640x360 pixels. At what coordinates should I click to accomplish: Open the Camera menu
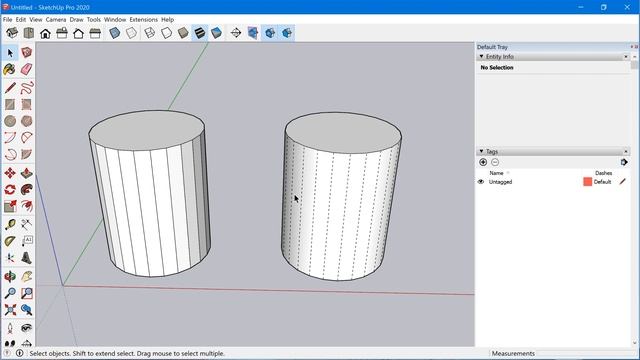56,20
